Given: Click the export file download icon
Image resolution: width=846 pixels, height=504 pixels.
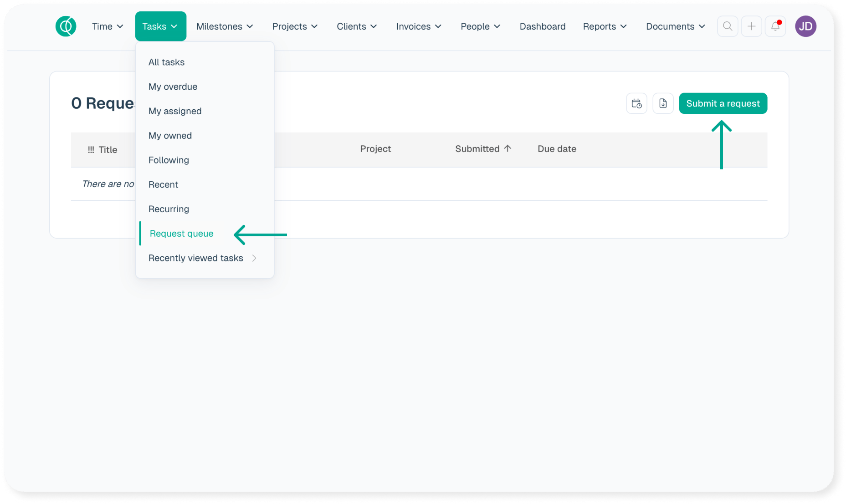Looking at the screenshot, I should coord(663,104).
